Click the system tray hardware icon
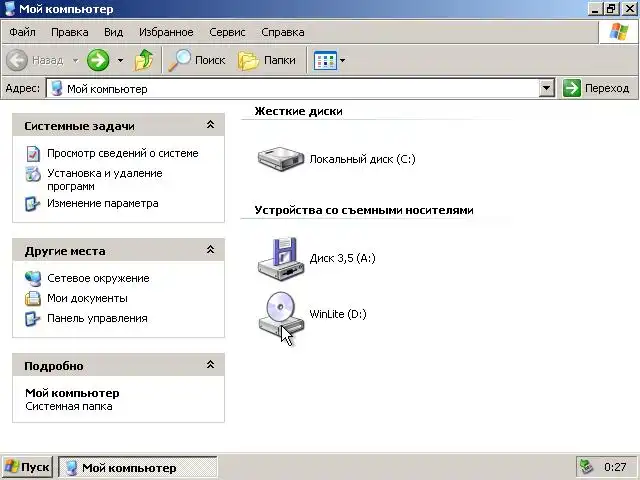The height and width of the screenshot is (480, 640). click(x=587, y=467)
